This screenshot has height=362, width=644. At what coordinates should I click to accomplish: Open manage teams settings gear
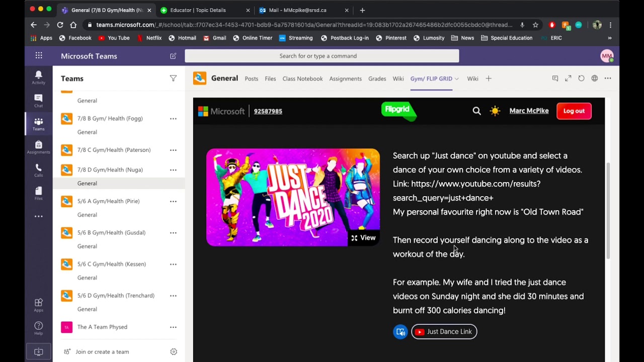point(174,352)
